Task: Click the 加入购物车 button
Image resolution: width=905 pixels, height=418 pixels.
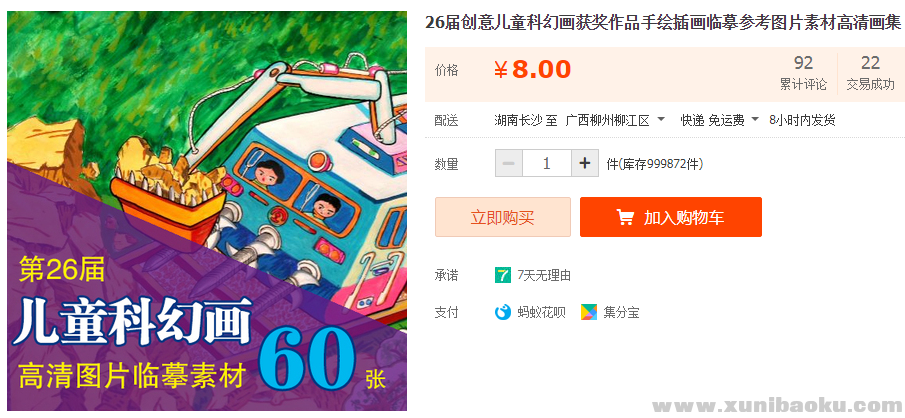Action: [x=671, y=217]
